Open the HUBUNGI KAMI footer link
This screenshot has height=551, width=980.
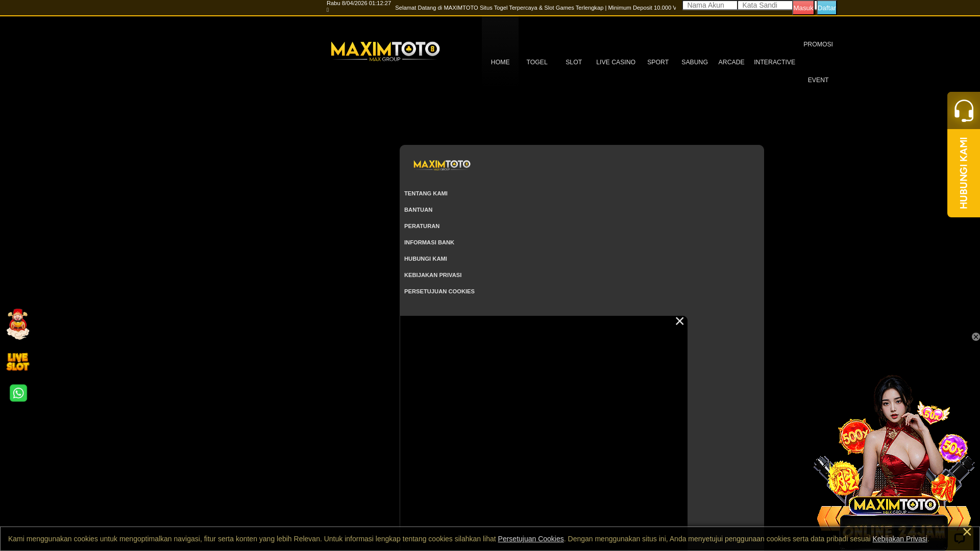426,259
